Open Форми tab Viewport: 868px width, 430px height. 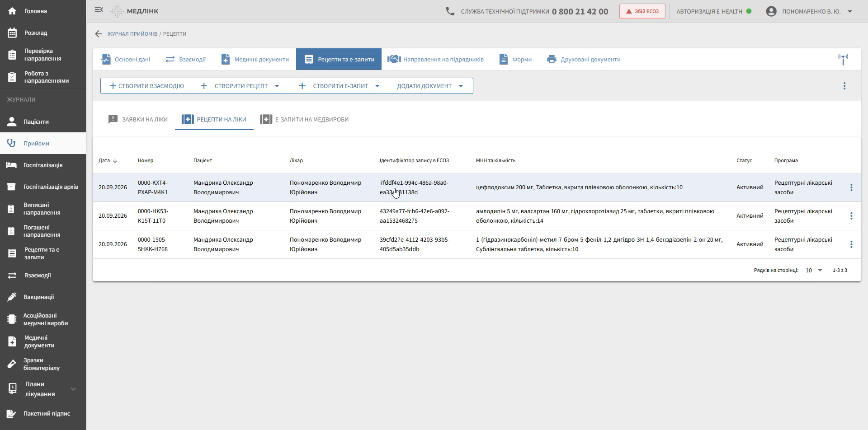pyautogui.click(x=515, y=59)
